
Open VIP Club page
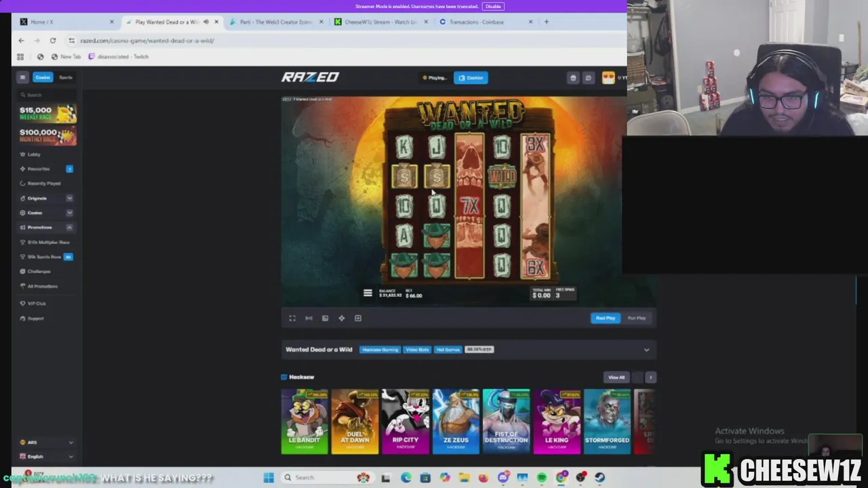pyautogui.click(x=37, y=304)
